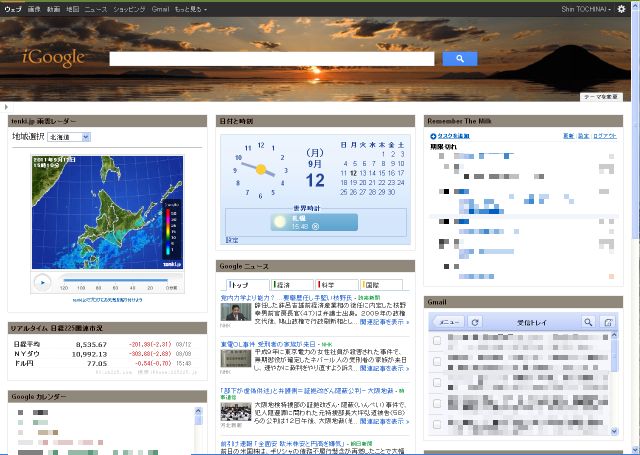This screenshot has height=455, width=640.
Task: Open ショッピング in the top bar
Action: (x=129, y=9)
